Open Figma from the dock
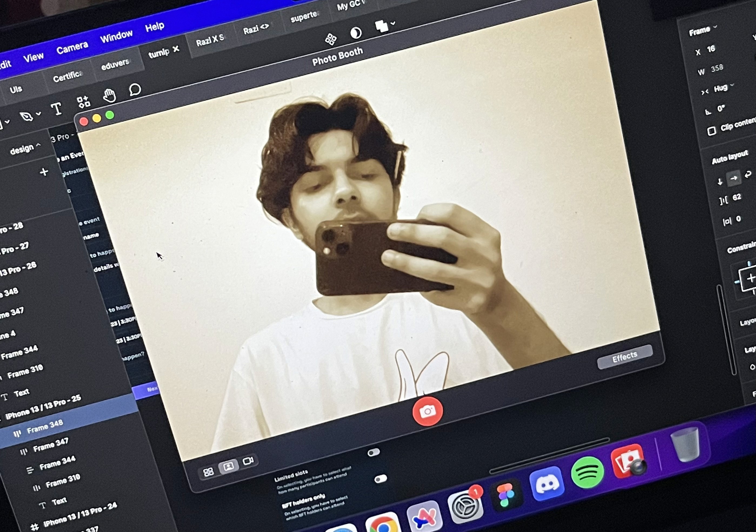This screenshot has height=532, width=756. 506,494
